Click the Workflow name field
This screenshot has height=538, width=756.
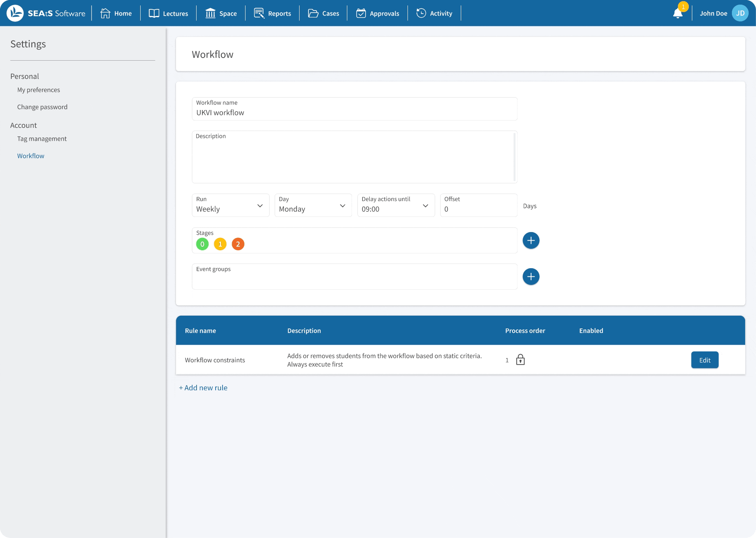click(355, 109)
